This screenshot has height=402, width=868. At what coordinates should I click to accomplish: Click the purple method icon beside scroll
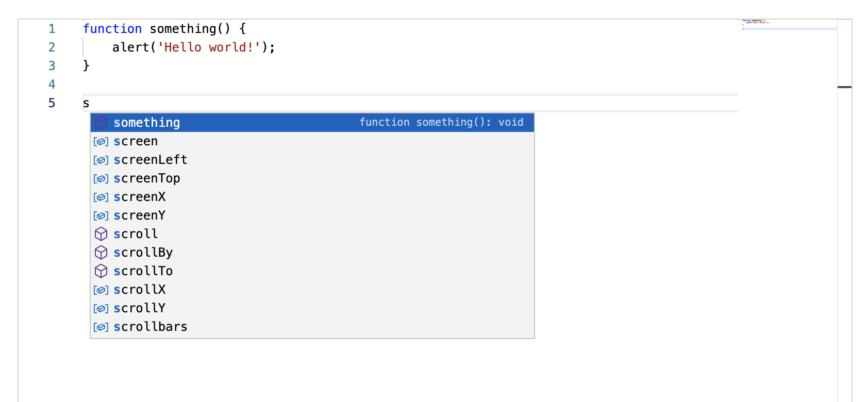pos(101,234)
